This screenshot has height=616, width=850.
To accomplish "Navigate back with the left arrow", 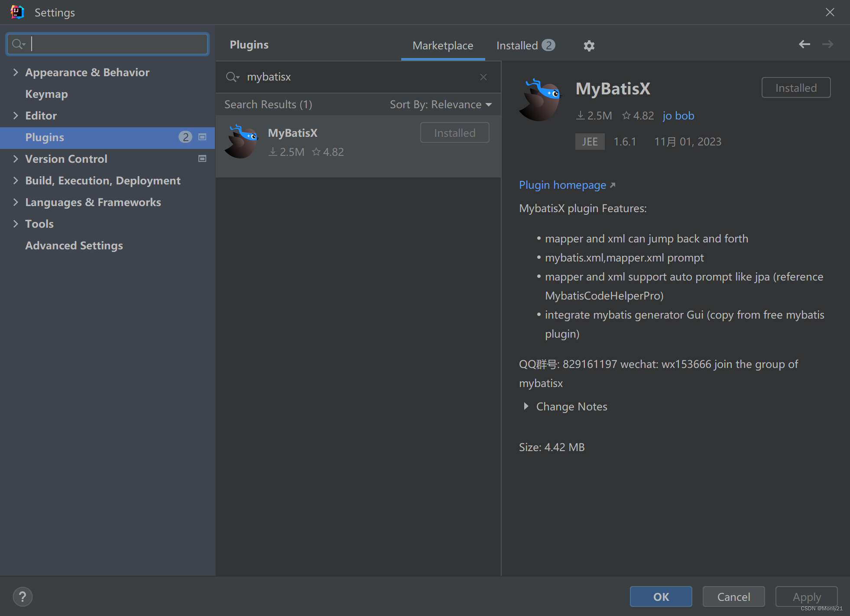I will click(x=805, y=44).
